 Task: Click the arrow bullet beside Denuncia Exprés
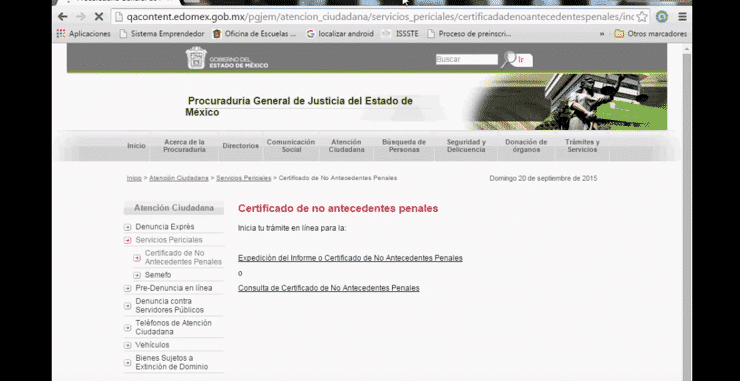click(x=127, y=227)
